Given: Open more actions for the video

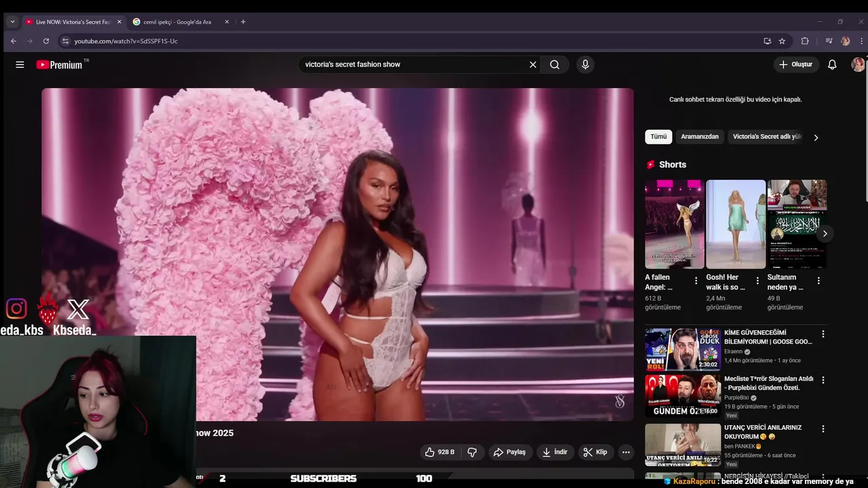Looking at the screenshot, I should [626, 452].
